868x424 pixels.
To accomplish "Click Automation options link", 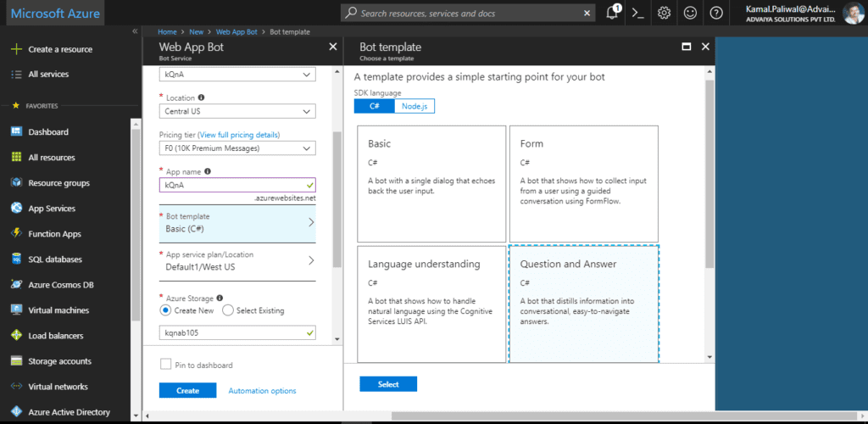I will coord(263,391).
